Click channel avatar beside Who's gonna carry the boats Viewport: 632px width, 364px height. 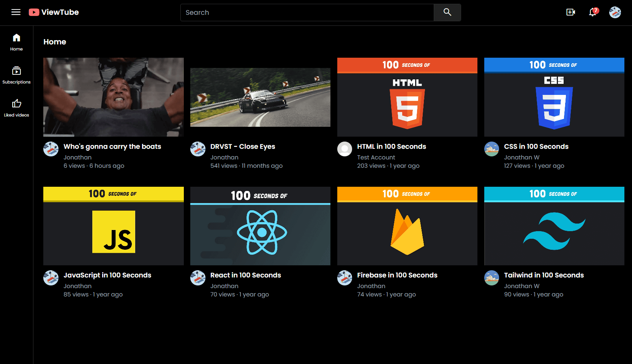51,149
